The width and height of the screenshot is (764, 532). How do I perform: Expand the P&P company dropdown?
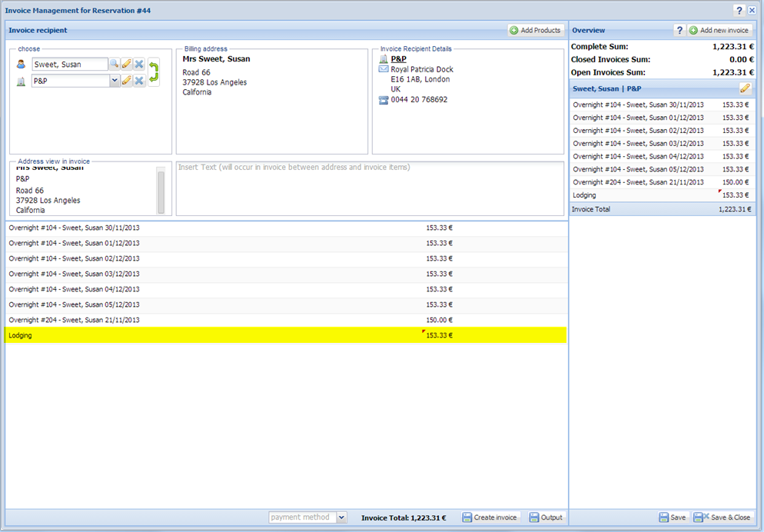point(115,81)
